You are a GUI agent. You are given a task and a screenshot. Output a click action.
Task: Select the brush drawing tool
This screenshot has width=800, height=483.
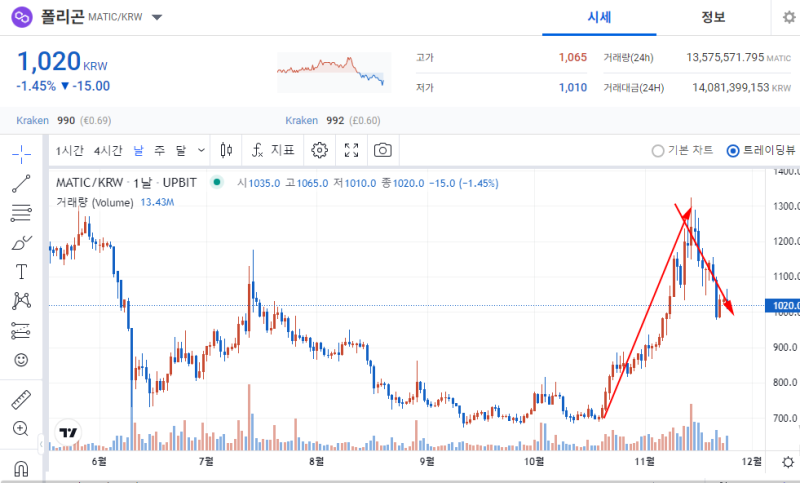coord(21,243)
